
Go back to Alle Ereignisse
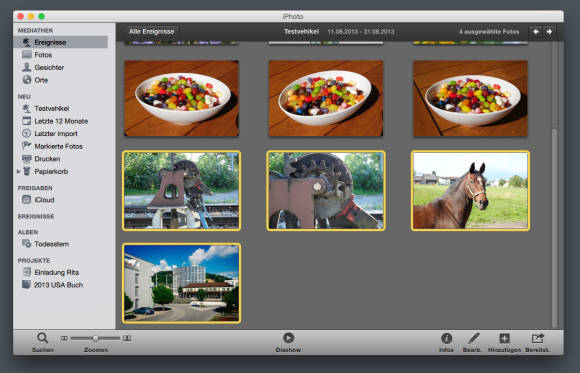tap(152, 32)
